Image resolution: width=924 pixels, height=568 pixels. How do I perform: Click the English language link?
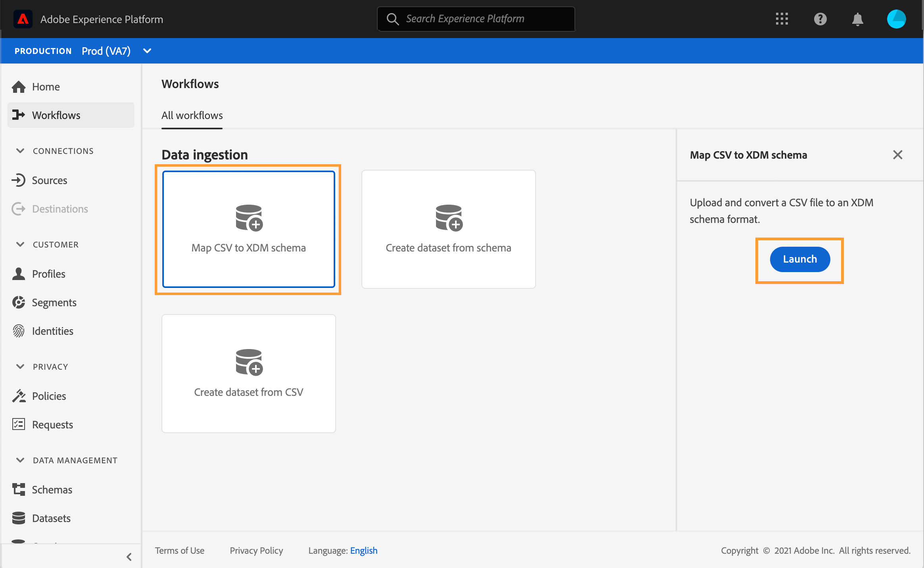click(363, 551)
